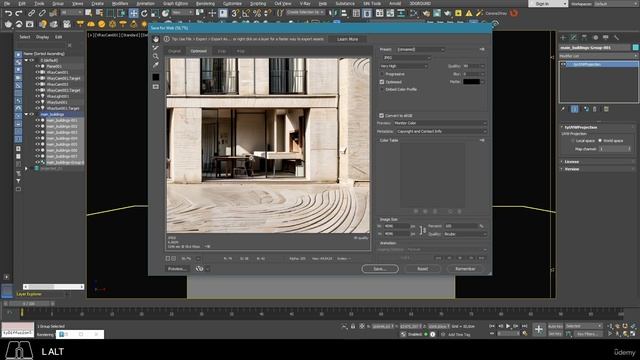
Task: Open the Modifiers menu
Action: (120, 4)
